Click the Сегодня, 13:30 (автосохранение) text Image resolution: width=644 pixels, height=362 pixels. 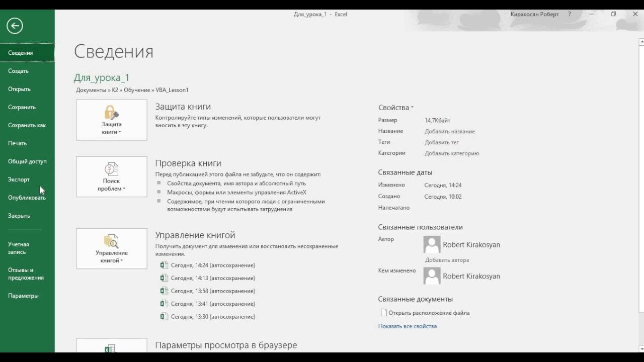click(x=213, y=317)
